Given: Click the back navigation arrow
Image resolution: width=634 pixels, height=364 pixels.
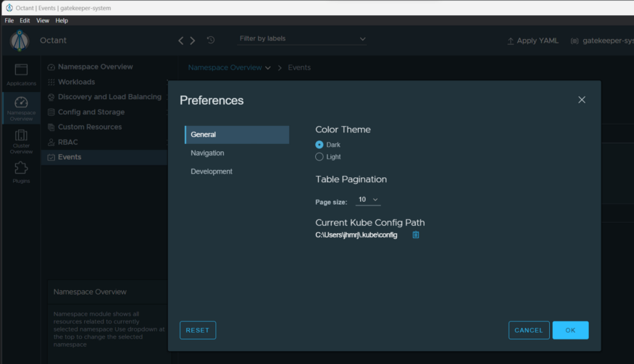Looking at the screenshot, I should 181,41.
